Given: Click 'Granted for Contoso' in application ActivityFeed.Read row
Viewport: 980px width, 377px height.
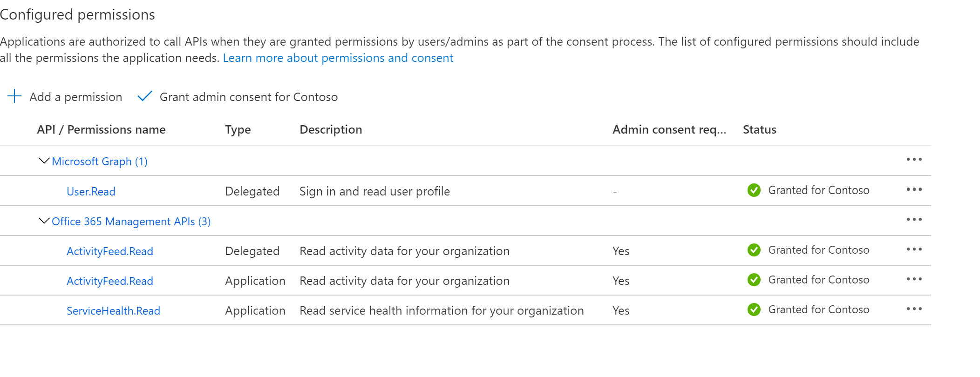Looking at the screenshot, I should 818,280.
